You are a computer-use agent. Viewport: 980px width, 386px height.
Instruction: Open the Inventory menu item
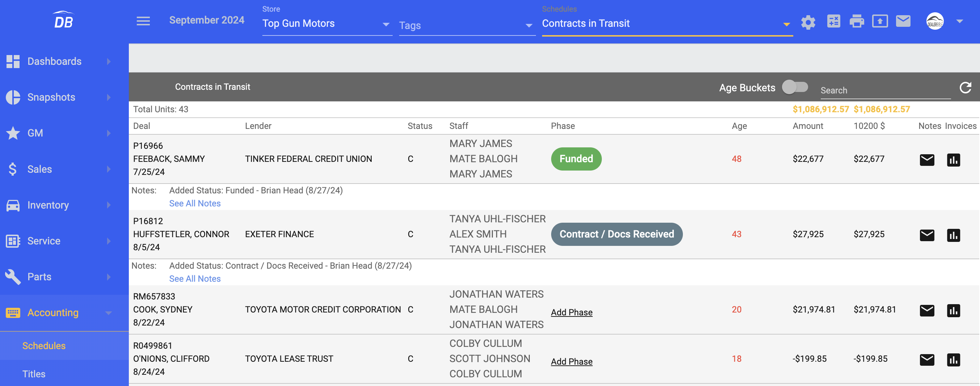click(64, 205)
